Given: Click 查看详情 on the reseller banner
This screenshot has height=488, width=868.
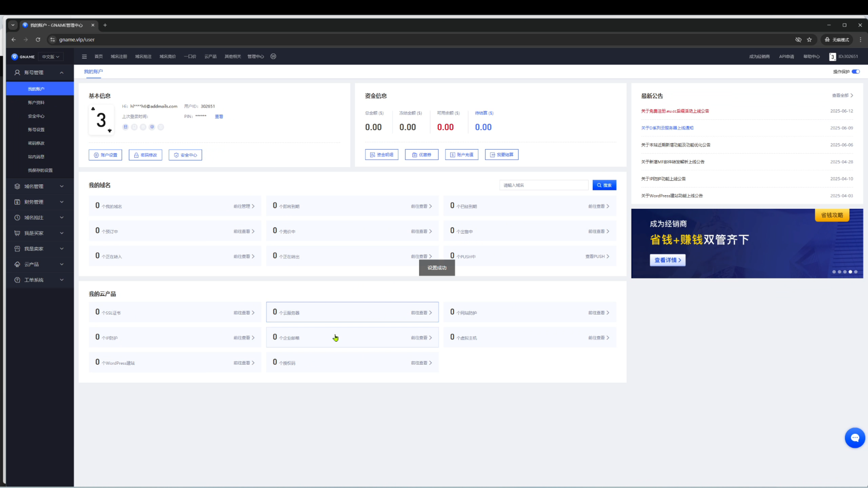Looking at the screenshot, I should point(668,260).
